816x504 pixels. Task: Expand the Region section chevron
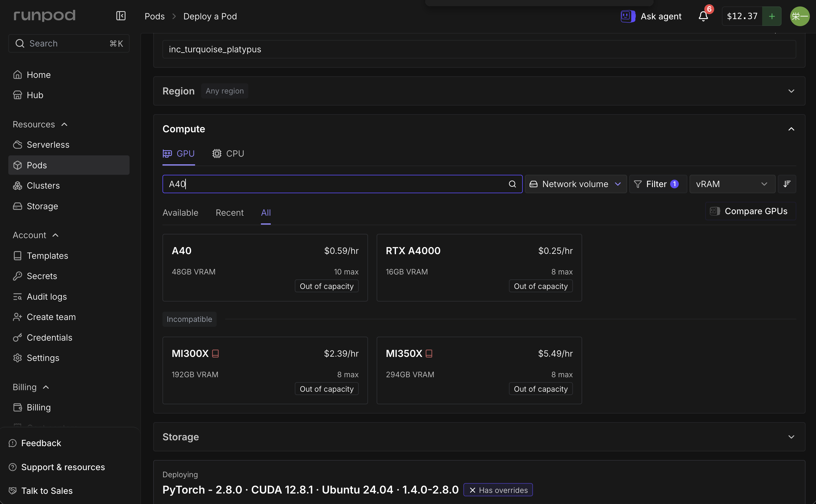791,91
